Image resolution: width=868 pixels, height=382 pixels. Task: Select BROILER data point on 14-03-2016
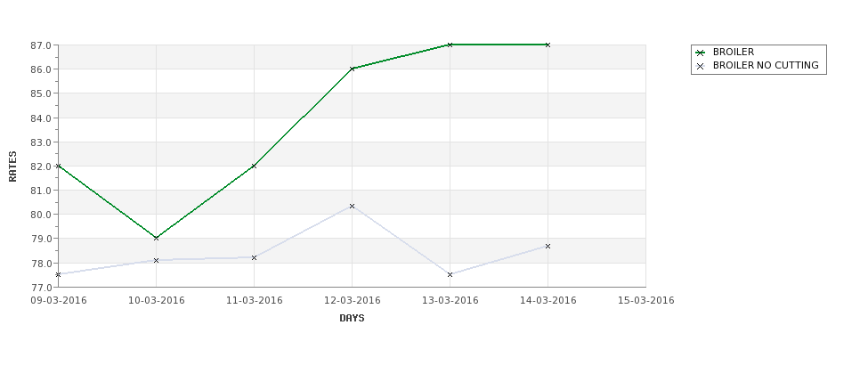pyautogui.click(x=548, y=45)
